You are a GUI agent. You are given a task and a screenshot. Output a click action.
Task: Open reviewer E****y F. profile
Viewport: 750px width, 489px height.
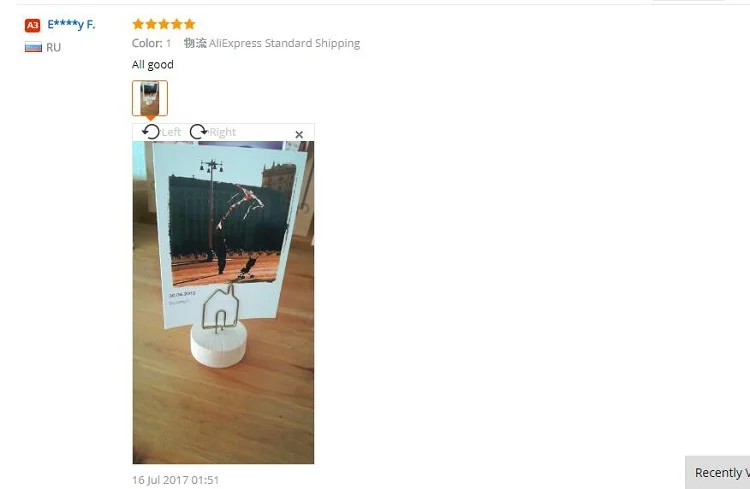coord(71,24)
